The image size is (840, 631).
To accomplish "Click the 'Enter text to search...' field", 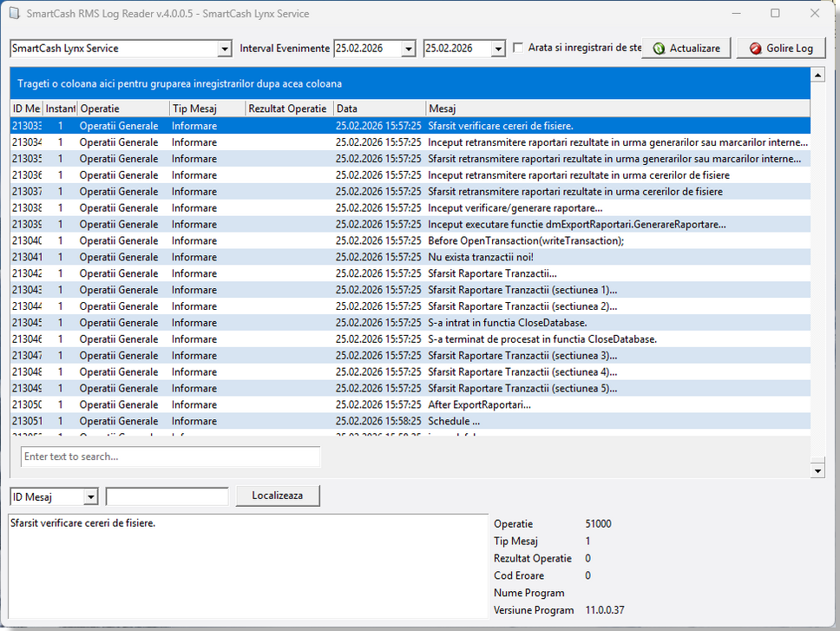I will [170, 457].
